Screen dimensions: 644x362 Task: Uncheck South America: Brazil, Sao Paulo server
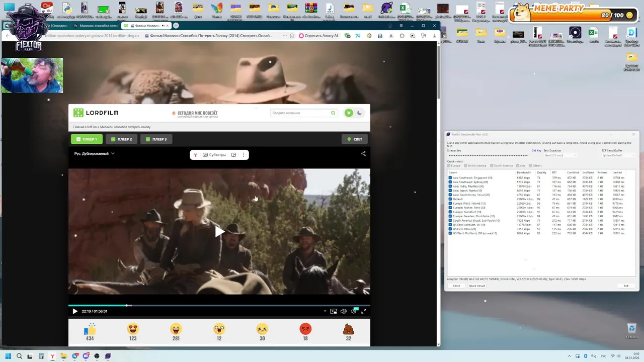click(450, 221)
